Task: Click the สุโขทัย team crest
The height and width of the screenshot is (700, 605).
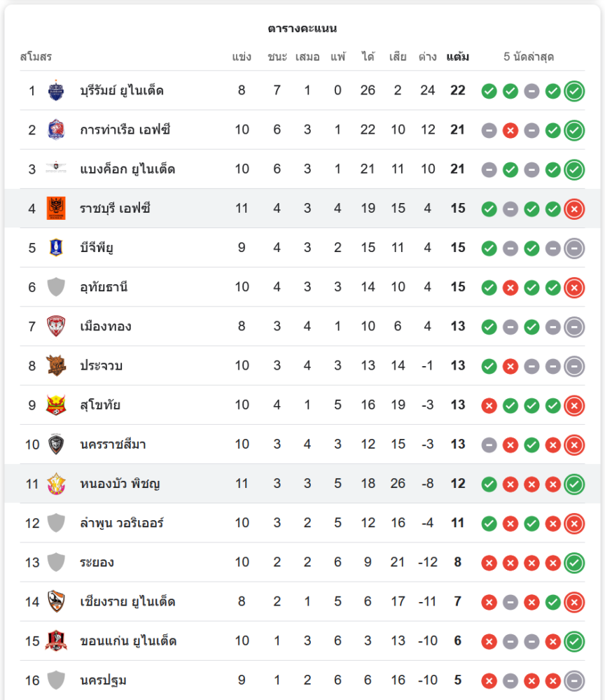Action: pyautogui.click(x=56, y=405)
